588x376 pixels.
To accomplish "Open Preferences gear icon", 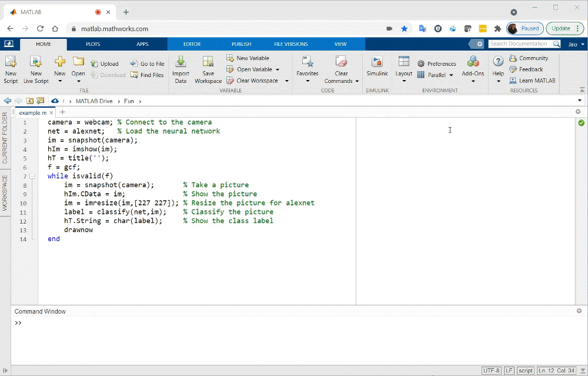I will click(x=421, y=64).
